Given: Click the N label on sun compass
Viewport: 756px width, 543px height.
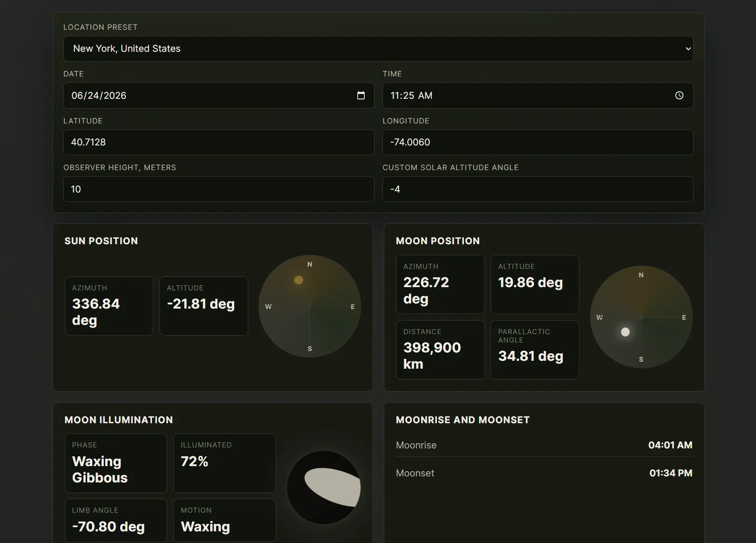Looking at the screenshot, I should [x=310, y=264].
